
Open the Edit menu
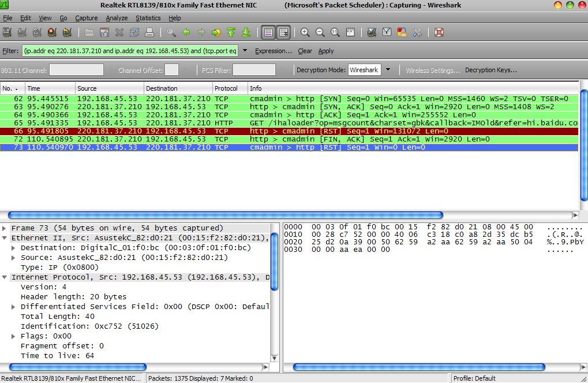click(x=25, y=18)
